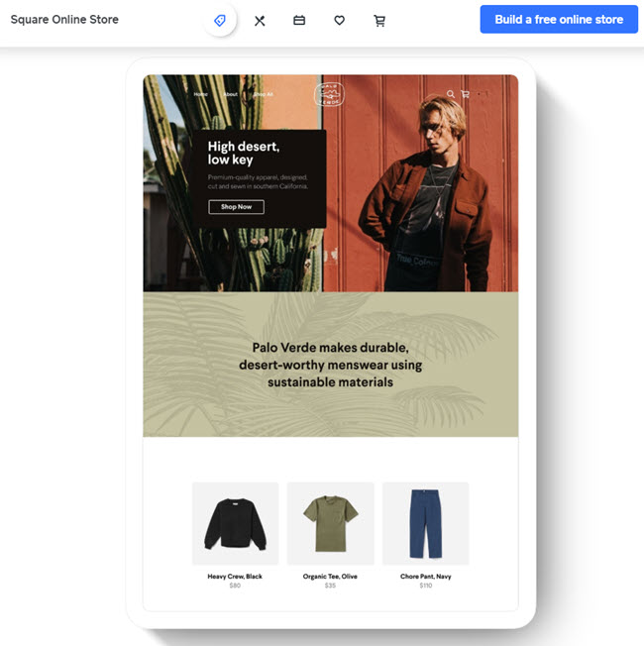The height and width of the screenshot is (646, 644).
Task: Open Home in preview navigation
Action: (201, 94)
